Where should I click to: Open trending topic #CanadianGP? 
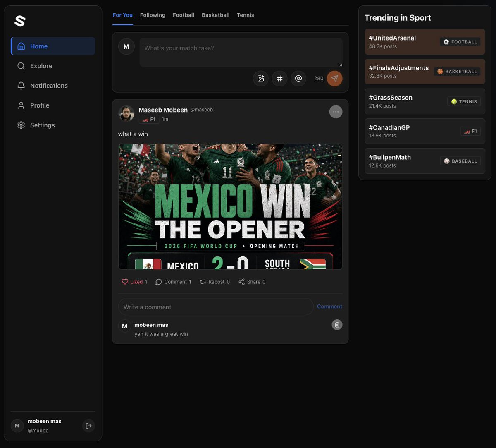425,131
